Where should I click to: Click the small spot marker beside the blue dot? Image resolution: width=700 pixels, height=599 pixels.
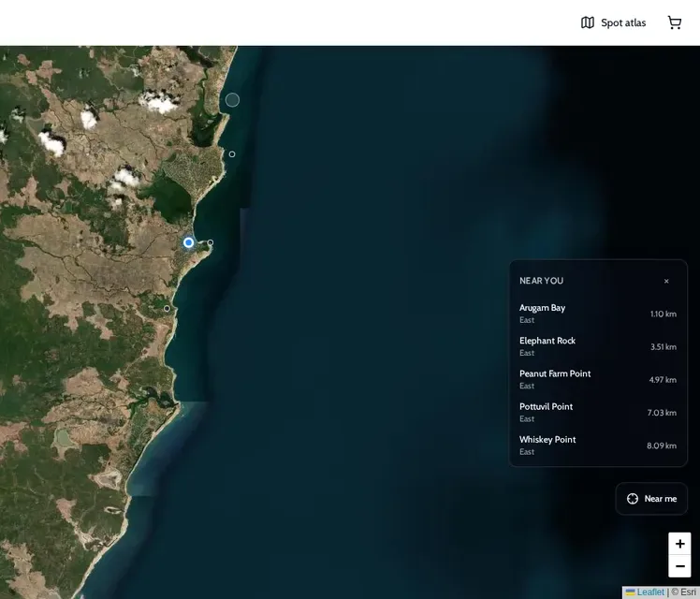click(x=211, y=242)
